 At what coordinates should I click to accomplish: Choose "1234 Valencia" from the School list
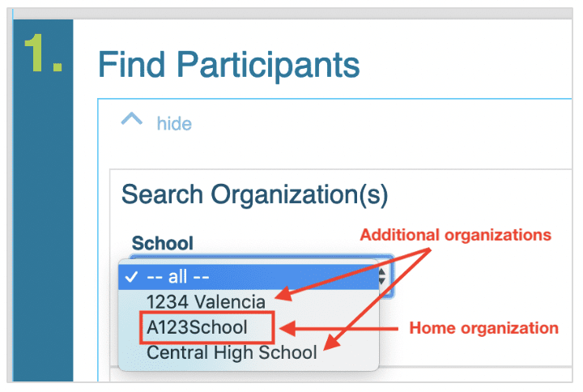(206, 302)
